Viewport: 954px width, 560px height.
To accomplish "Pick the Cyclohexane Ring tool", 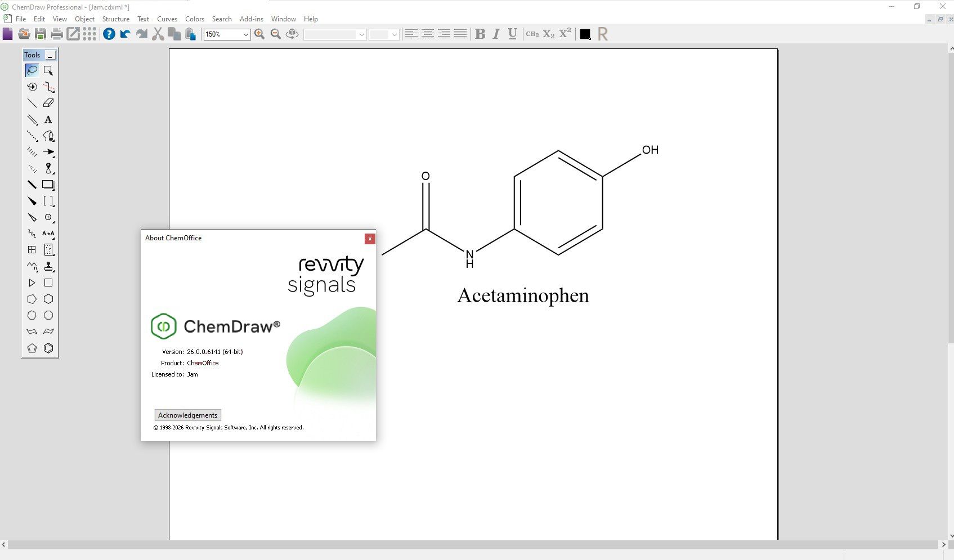I will [48, 299].
